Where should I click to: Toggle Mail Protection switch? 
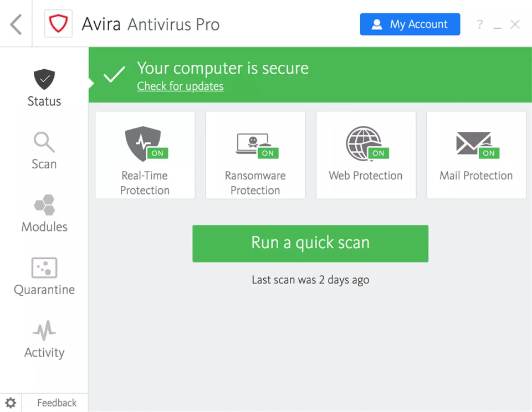(488, 153)
